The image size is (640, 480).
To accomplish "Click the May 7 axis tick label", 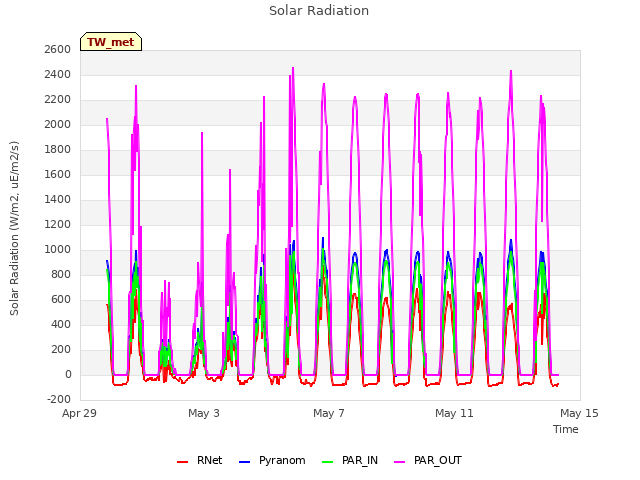I will pos(329,413).
